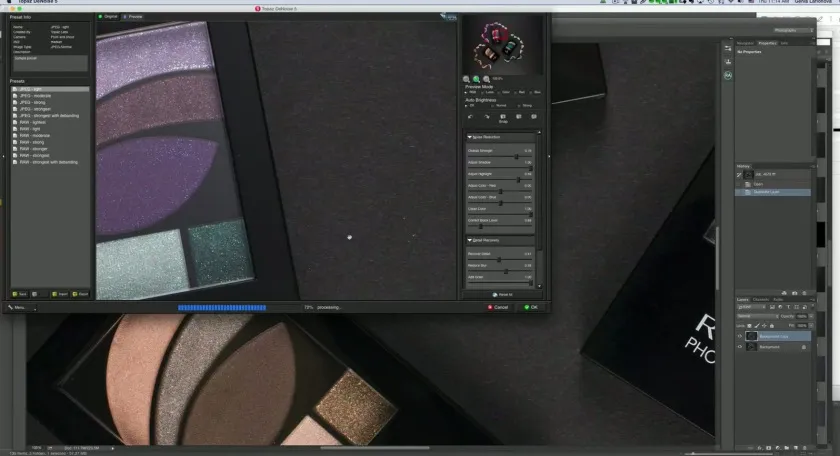Collapse the Detail Recovery section
The image size is (840, 456).
click(x=470, y=241)
